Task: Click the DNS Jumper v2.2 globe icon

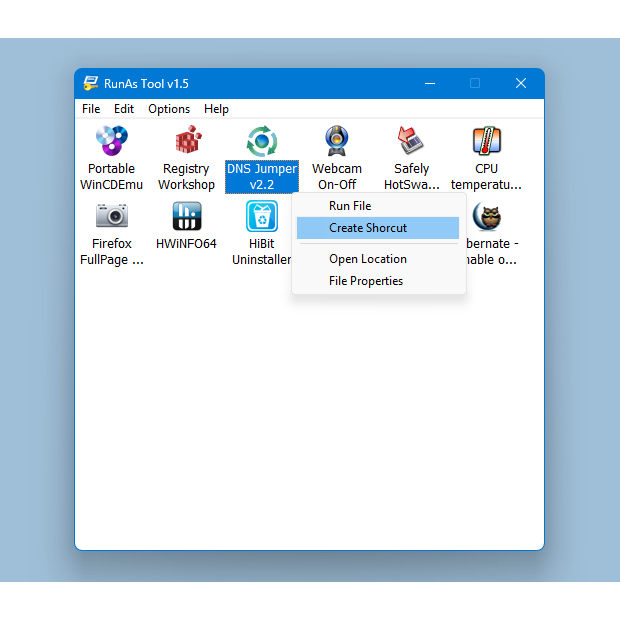Action: [x=262, y=141]
